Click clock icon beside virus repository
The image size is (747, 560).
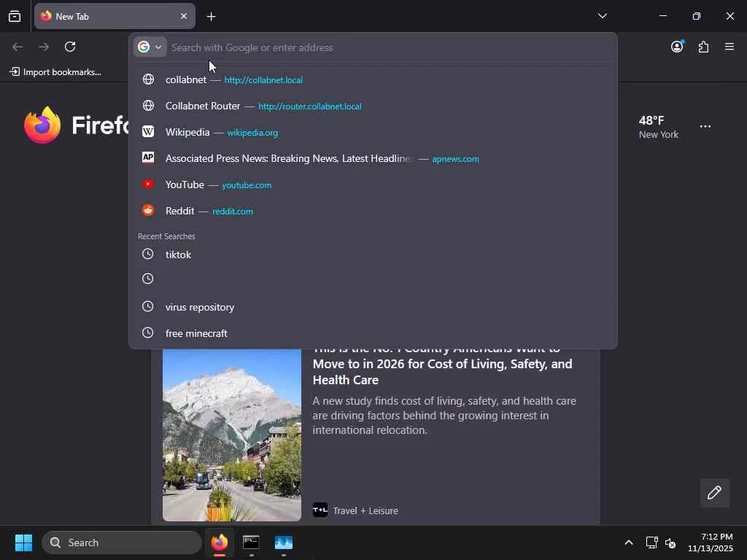point(147,306)
